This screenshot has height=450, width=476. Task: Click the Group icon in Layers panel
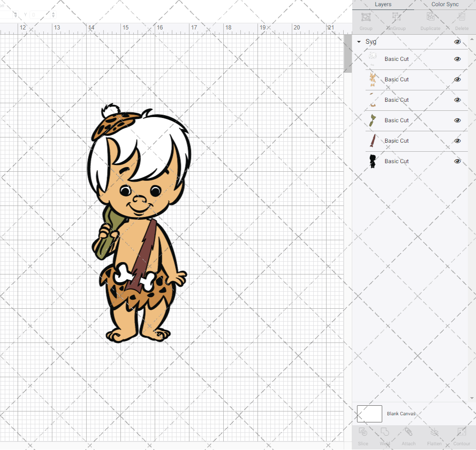click(x=366, y=17)
